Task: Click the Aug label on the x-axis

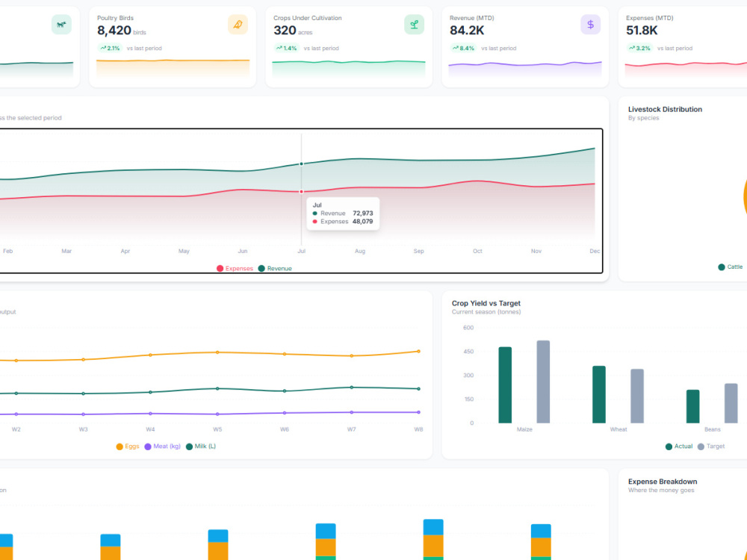Action: coord(360,251)
